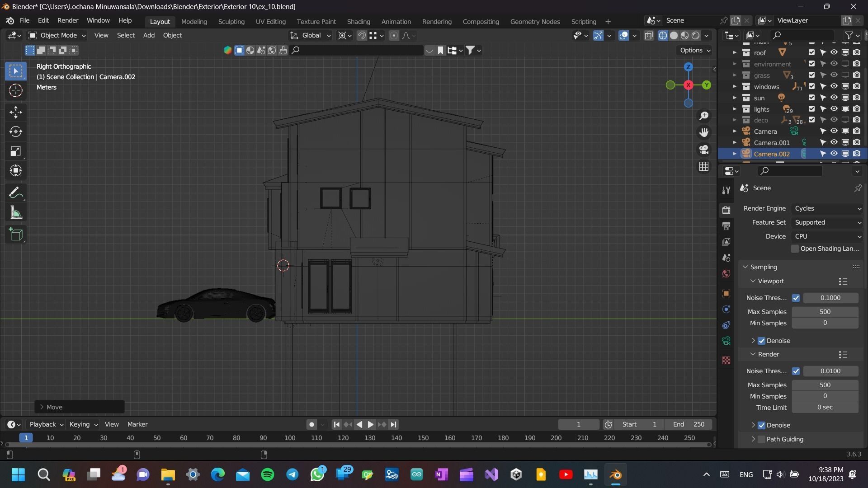Image resolution: width=868 pixels, height=488 pixels.
Task: Enable Path Guiding checkbox
Action: pyautogui.click(x=762, y=439)
